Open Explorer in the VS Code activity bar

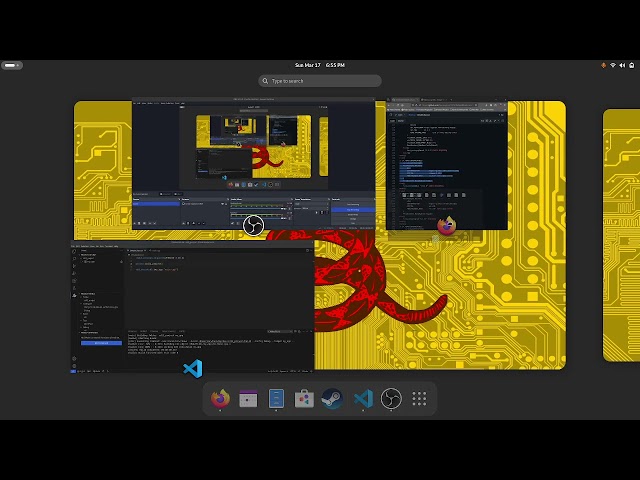(74, 251)
